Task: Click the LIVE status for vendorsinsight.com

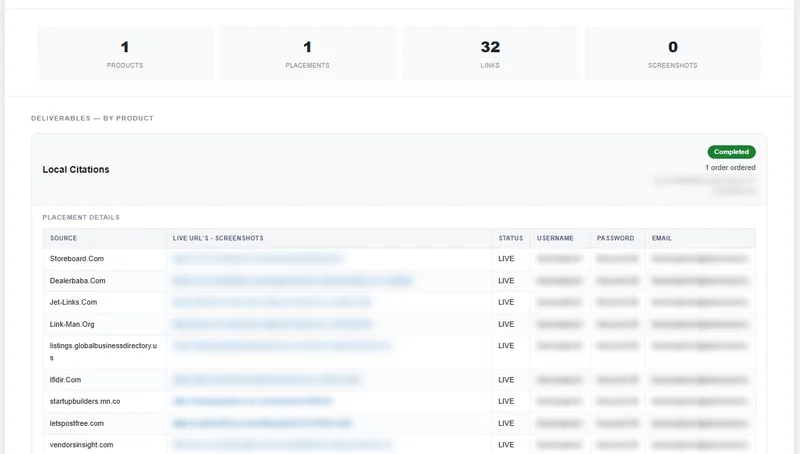Action: pos(506,445)
